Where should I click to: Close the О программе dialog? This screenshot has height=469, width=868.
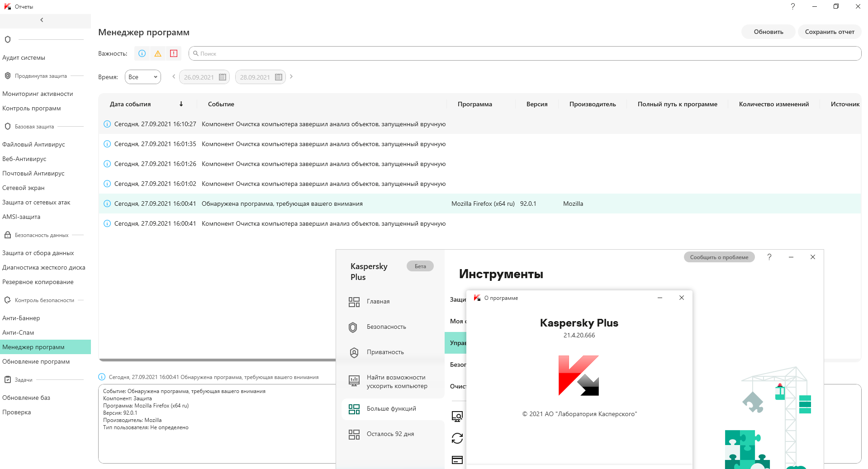click(682, 298)
